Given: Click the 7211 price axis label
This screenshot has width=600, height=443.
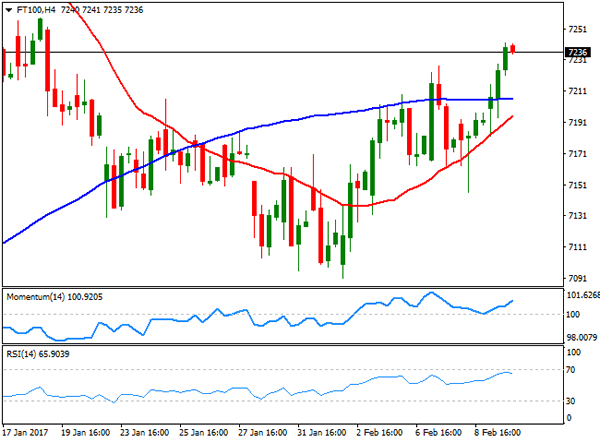Looking at the screenshot, I should pos(577,91).
